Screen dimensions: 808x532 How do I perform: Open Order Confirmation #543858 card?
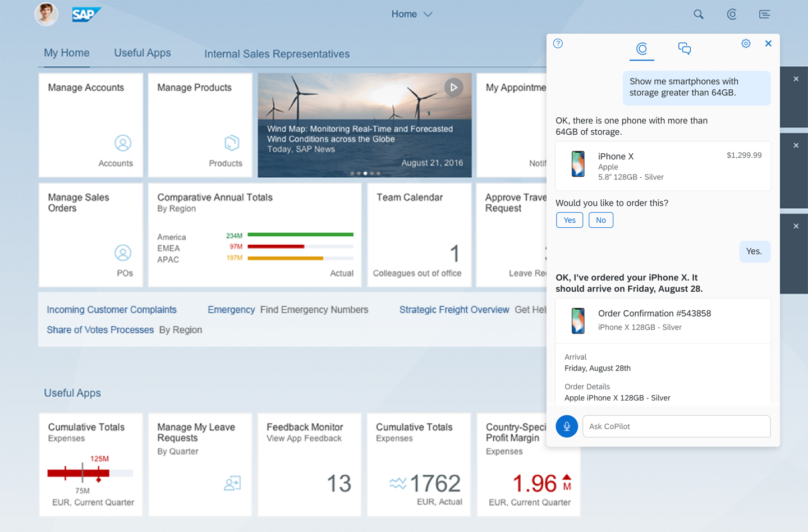point(663,321)
